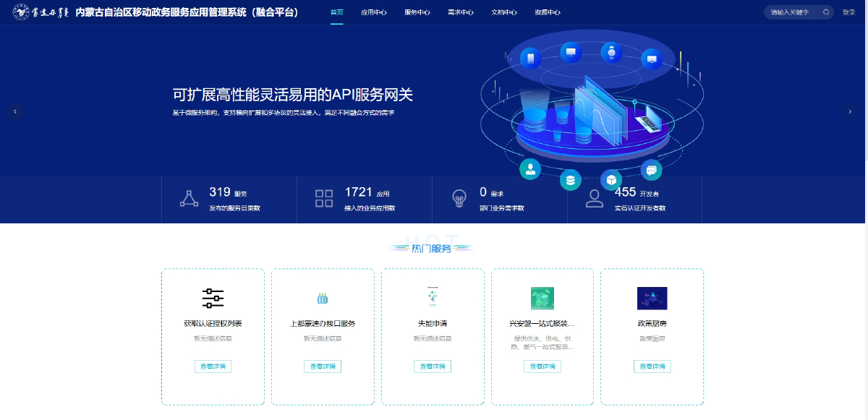
Task: Click the four-squares icon beside 1721 应用
Action: [324, 199]
